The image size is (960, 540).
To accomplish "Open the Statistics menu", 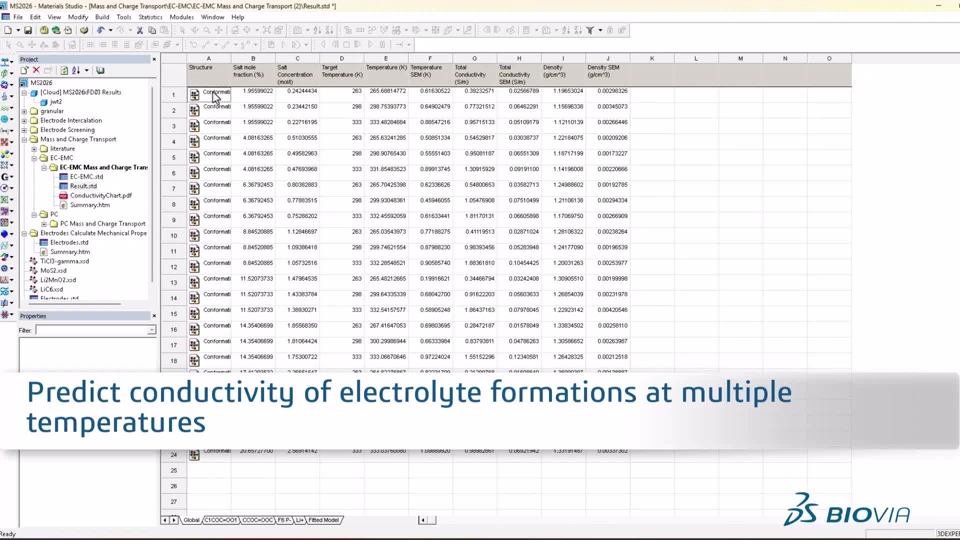I will (x=150, y=17).
